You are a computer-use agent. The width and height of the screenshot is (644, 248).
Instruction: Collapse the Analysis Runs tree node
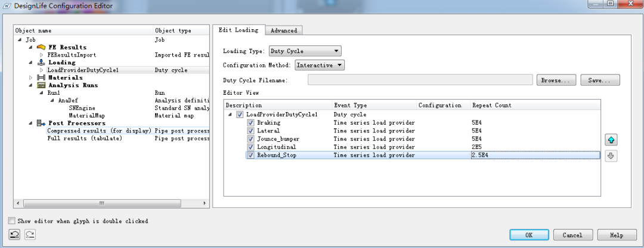pos(30,85)
